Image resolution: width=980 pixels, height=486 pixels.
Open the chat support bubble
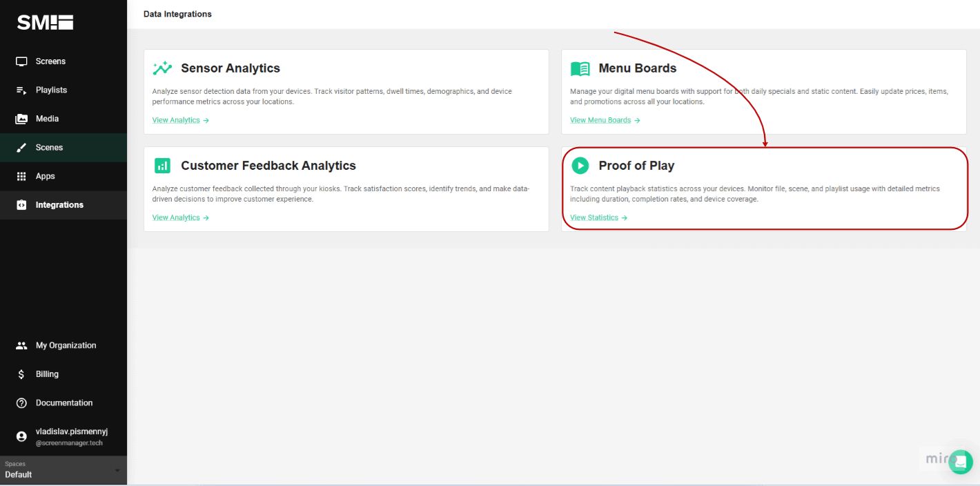pos(961,462)
